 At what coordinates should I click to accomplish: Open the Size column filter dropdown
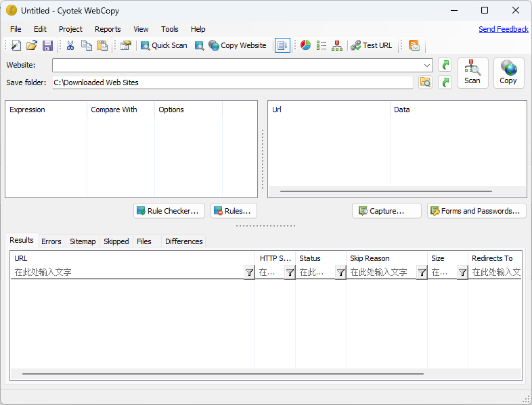pyautogui.click(x=462, y=272)
